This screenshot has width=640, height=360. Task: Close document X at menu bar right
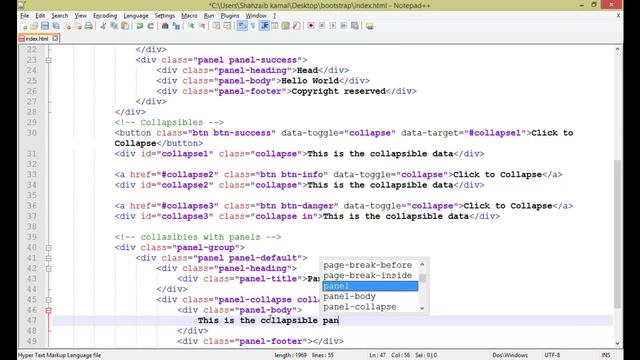[x=618, y=16]
